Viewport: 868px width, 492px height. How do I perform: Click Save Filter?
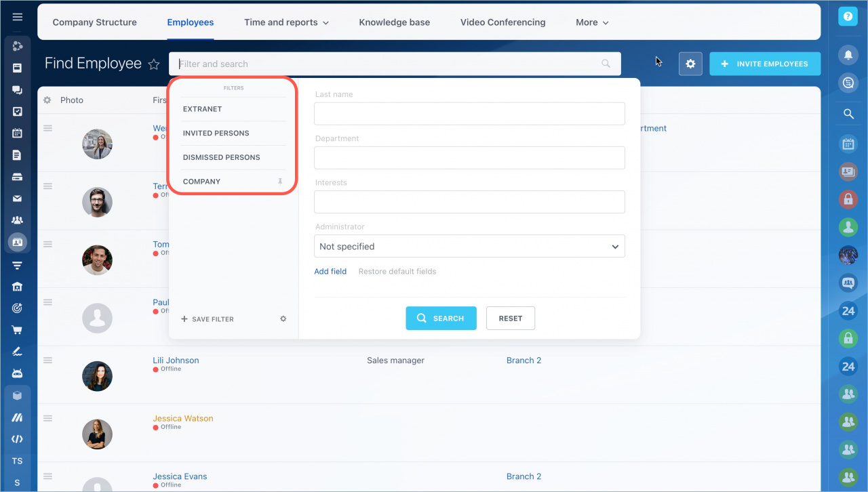coord(208,319)
